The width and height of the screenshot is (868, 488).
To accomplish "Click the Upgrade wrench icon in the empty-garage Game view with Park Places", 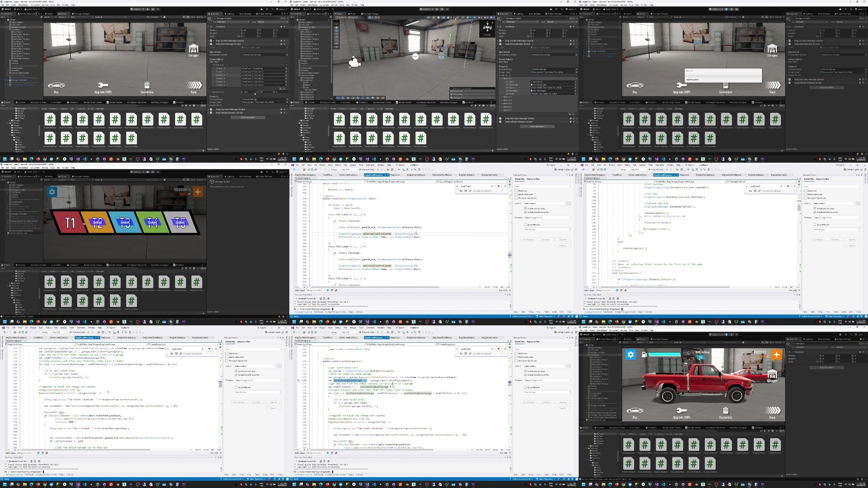I will tap(103, 85).
